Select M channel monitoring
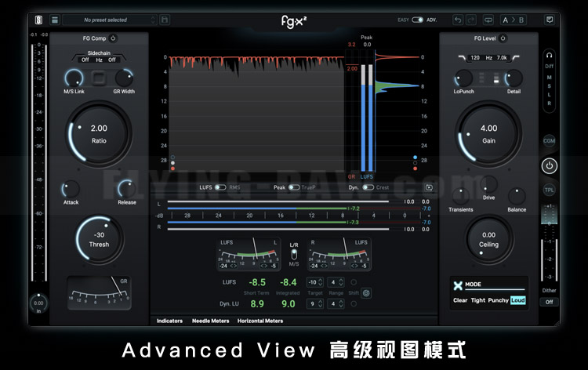The image size is (588, 370). click(549, 78)
